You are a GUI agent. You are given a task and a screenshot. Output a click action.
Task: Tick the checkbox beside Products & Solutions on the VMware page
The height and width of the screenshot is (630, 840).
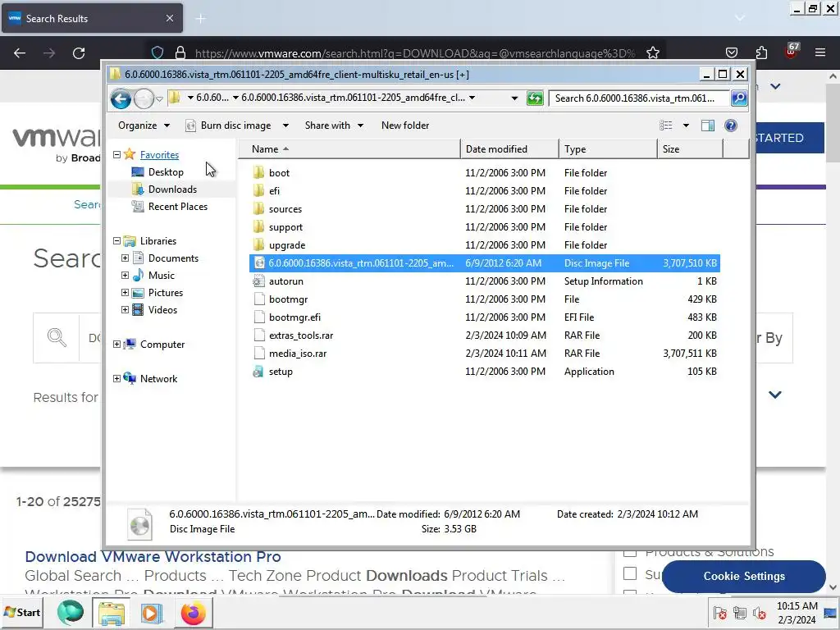(x=630, y=552)
